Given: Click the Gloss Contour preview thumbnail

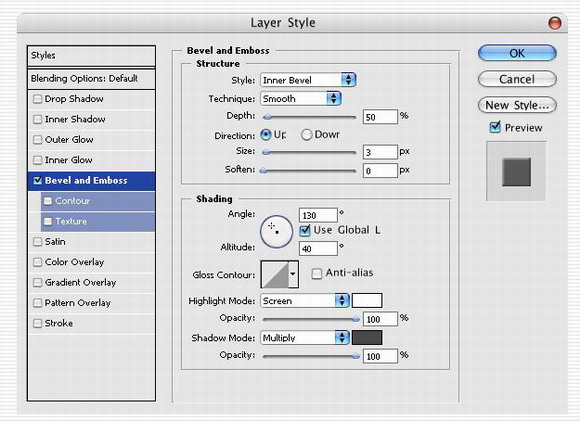Looking at the screenshot, I should pyautogui.click(x=275, y=274).
